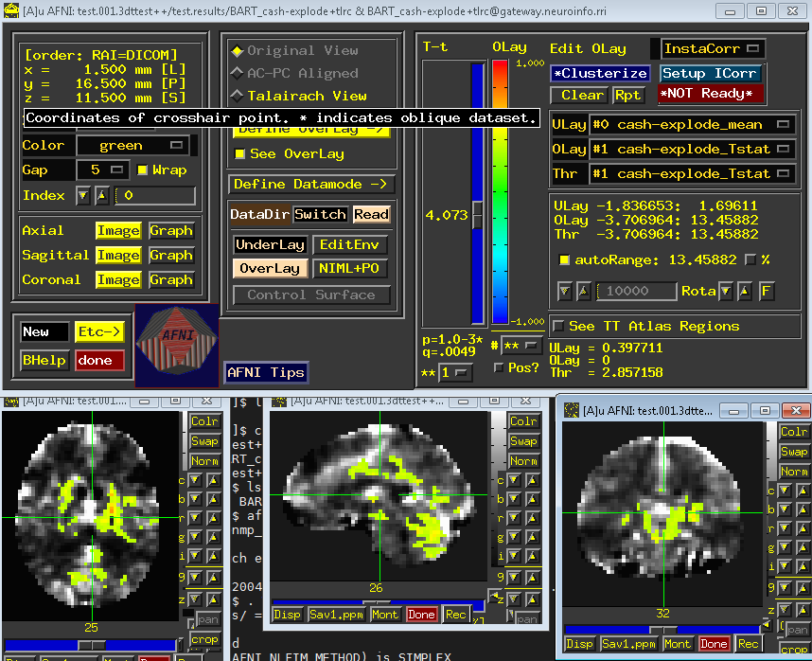Viewport: 812px width, 661px height.
Task: Click Swap button in axial image window
Action: point(204,441)
